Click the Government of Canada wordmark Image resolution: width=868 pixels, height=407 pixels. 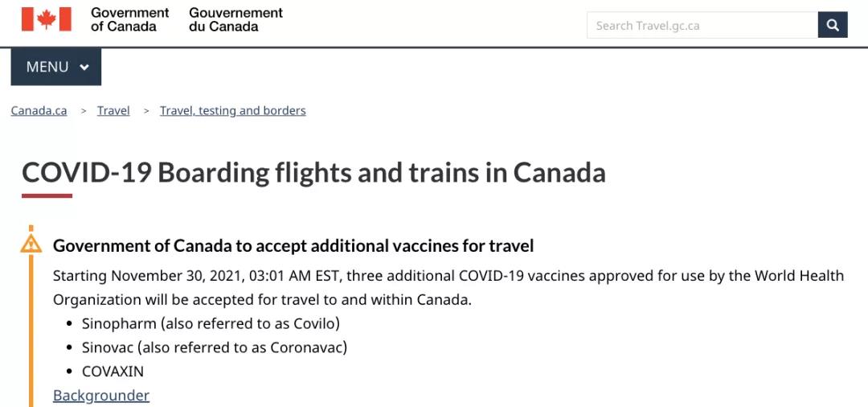(x=130, y=19)
